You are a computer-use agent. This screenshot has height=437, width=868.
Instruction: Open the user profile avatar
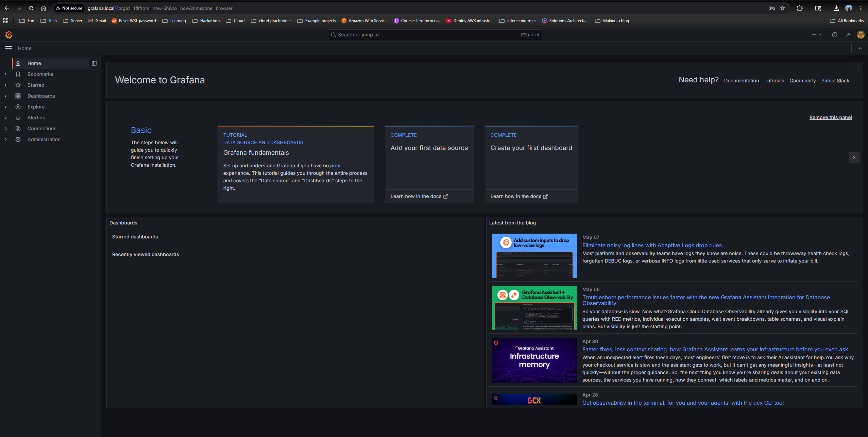pyautogui.click(x=861, y=35)
